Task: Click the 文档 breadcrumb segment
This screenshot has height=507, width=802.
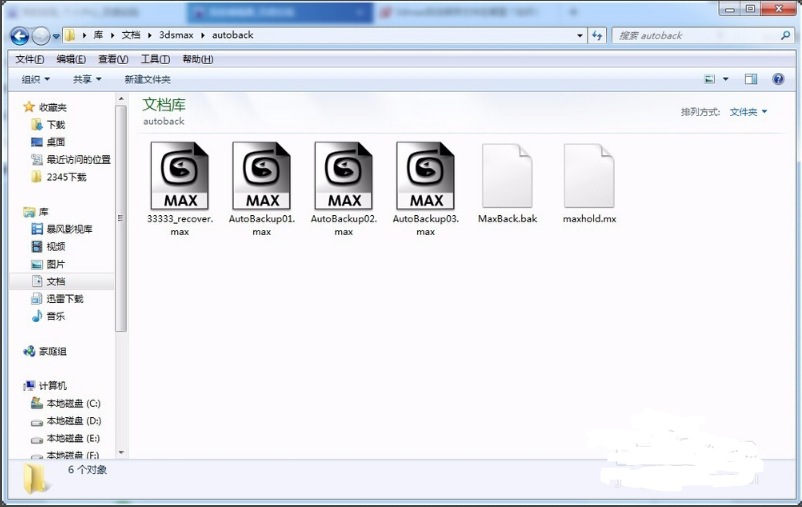Action: pos(131,35)
